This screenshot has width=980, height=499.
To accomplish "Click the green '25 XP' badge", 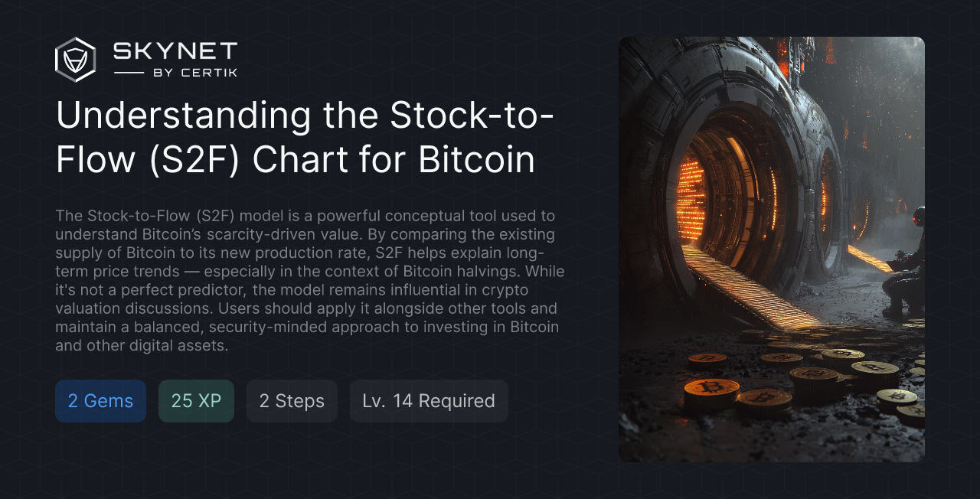I will pos(196,401).
